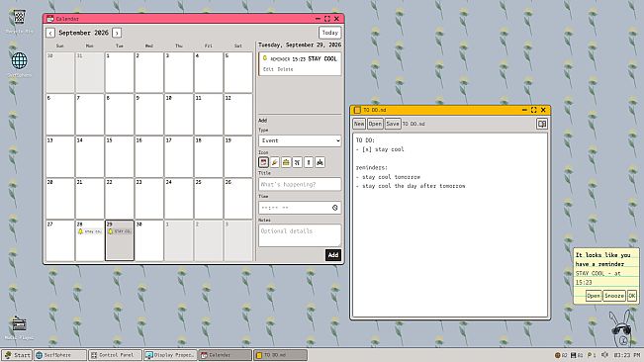Click the floppy disk tray icon

[x=574, y=355]
